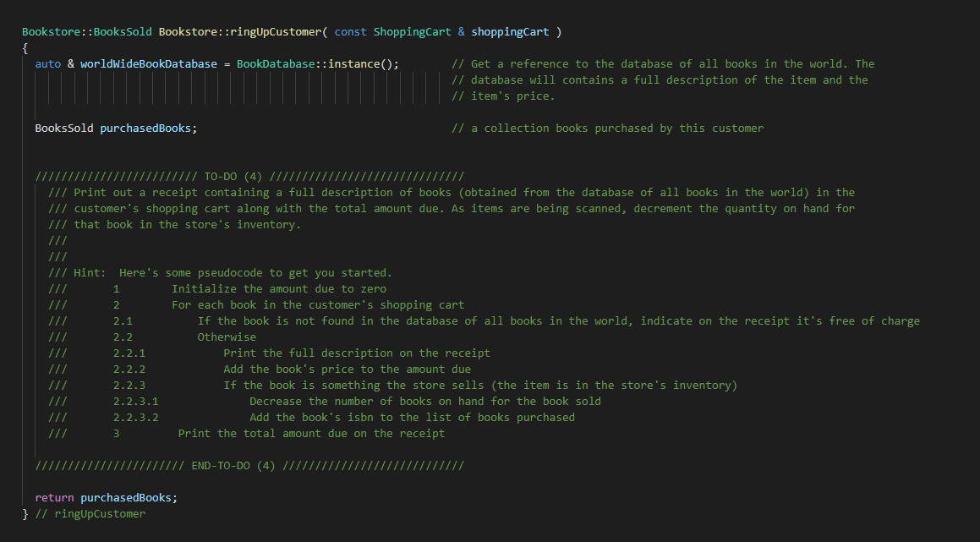Click the comment line 'database will contains a full description'
The width and height of the screenshot is (980, 542).
pyautogui.click(x=660, y=80)
